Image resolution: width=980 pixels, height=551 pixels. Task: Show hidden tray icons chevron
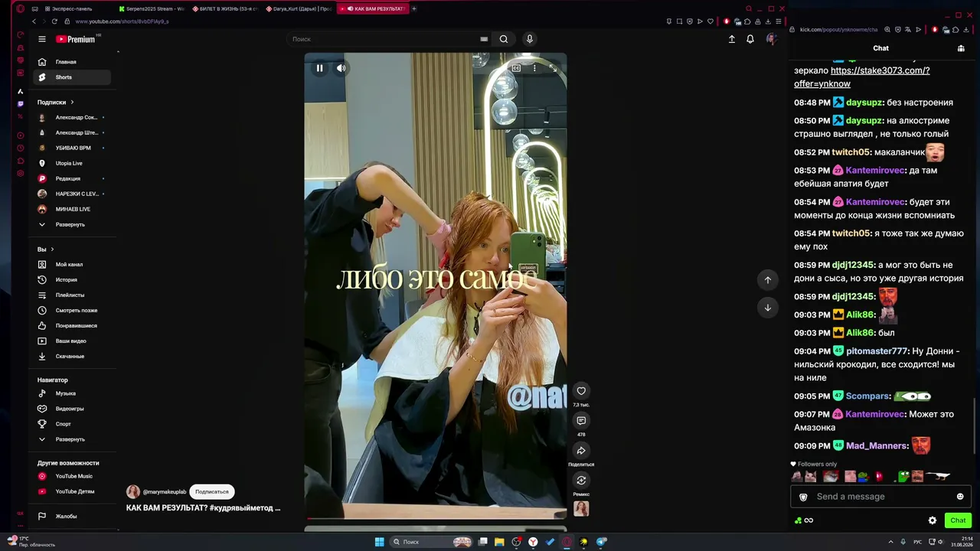point(890,542)
